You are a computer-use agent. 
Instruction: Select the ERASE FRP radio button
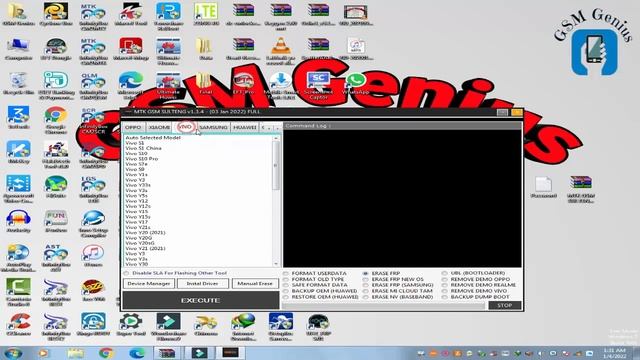365,273
